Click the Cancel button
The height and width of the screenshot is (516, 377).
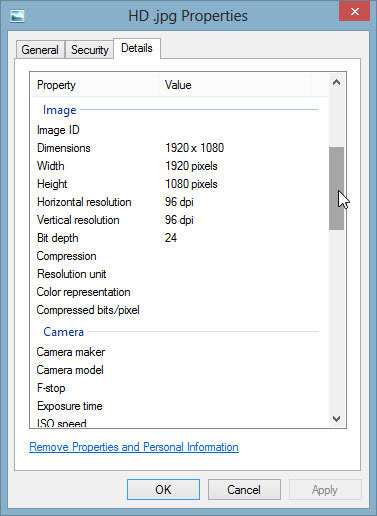click(x=244, y=490)
